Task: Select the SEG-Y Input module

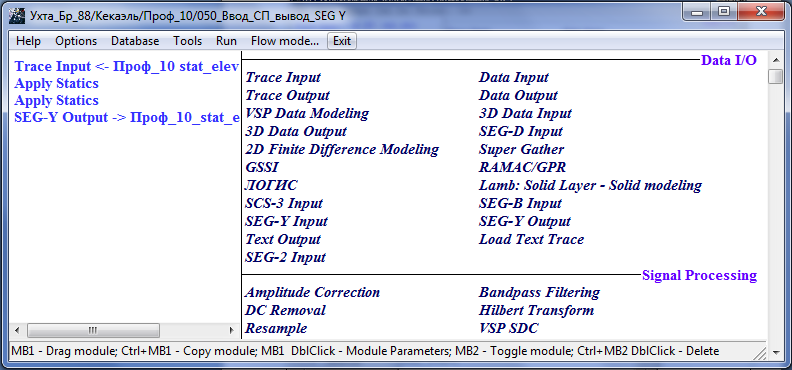Action: point(286,221)
